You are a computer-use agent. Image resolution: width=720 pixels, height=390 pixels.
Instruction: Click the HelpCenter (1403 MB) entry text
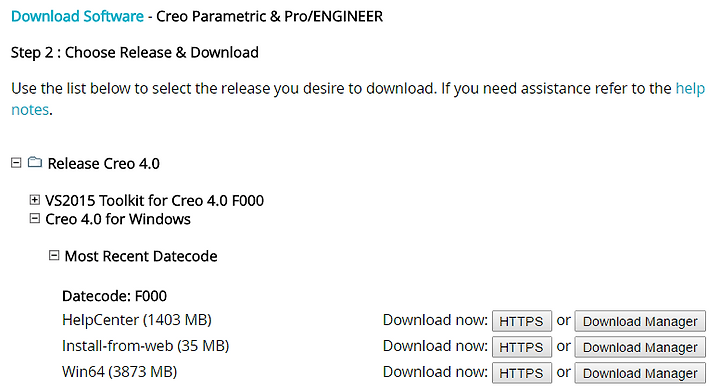tap(137, 320)
